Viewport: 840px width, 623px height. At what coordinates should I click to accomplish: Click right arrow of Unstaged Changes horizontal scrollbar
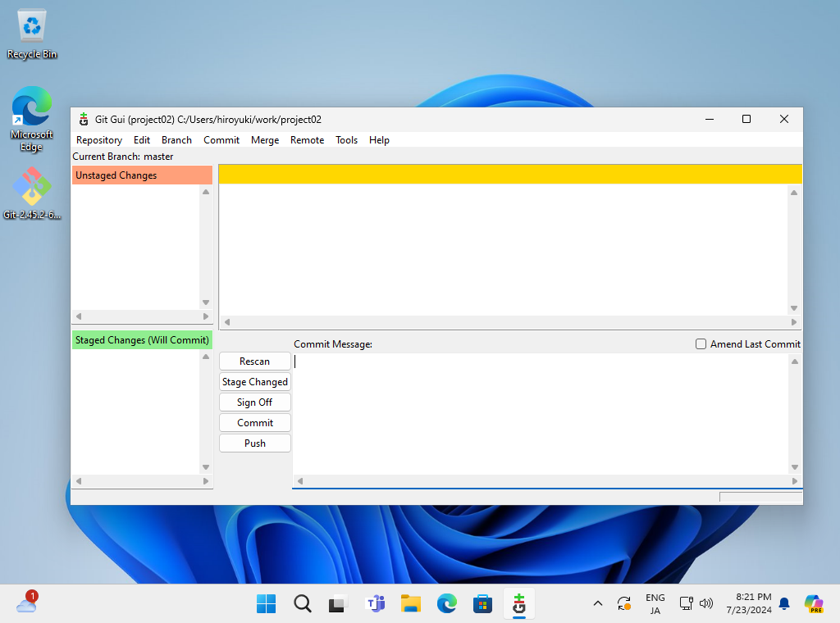click(206, 316)
